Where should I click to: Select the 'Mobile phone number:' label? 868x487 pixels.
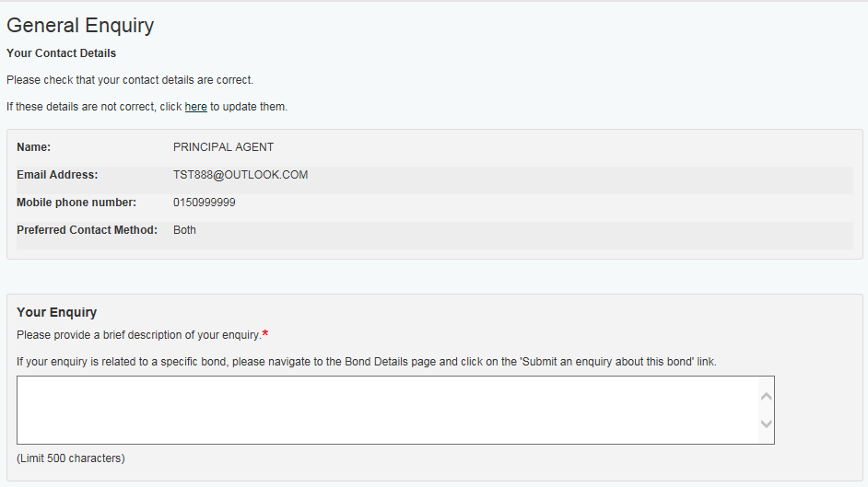[x=76, y=203]
